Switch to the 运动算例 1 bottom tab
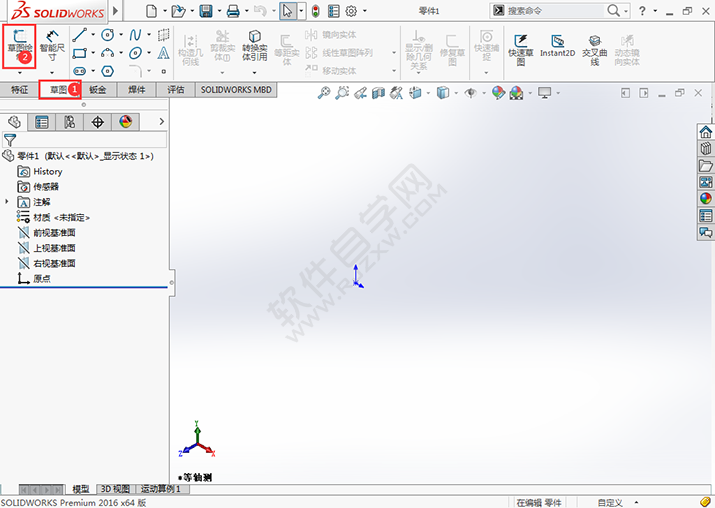This screenshot has width=715, height=508. point(161,489)
